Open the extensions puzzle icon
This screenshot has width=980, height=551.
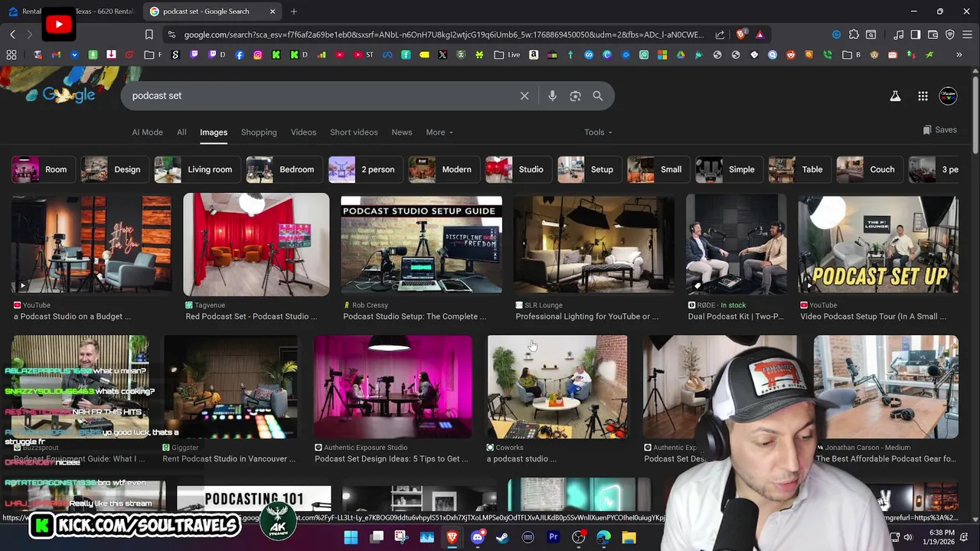(x=854, y=34)
